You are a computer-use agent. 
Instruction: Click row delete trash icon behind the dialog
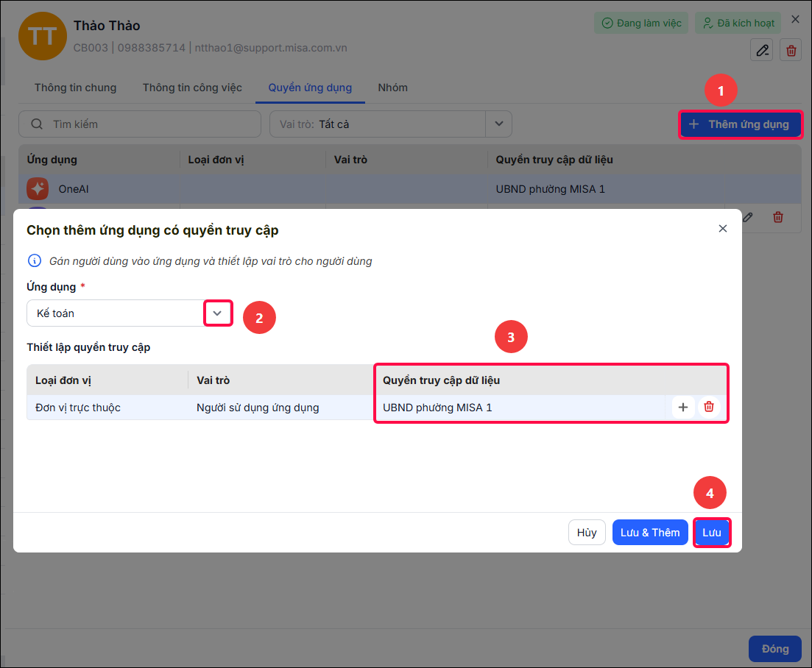(778, 217)
